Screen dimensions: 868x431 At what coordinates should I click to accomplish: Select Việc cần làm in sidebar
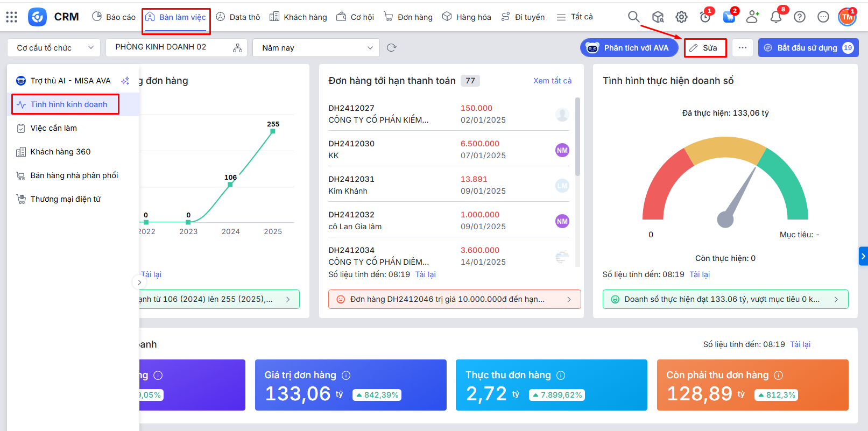click(x=53, y=128)
